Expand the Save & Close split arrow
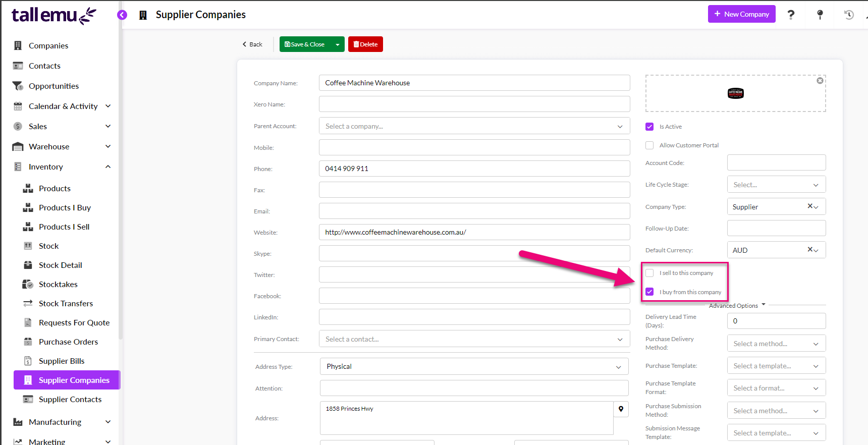 (x=338, y=44)
